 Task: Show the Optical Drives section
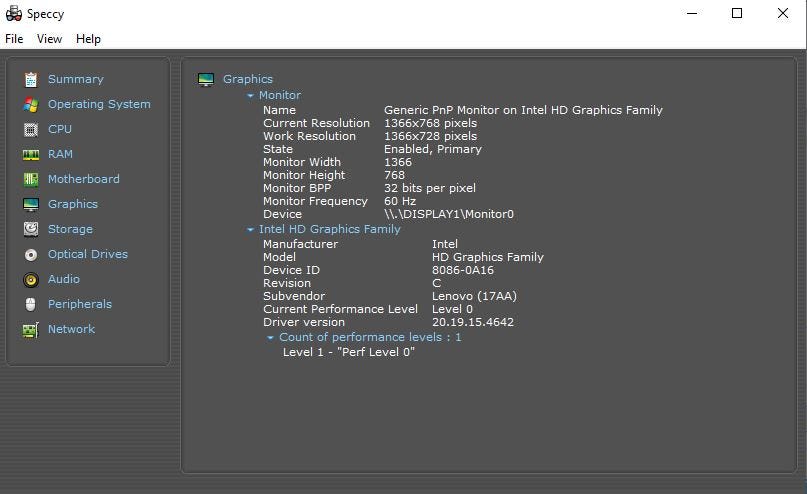[88, 254]
